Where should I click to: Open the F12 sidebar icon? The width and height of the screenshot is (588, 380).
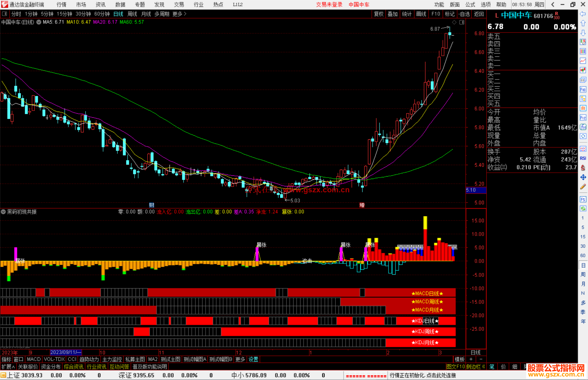click(583, 118)
